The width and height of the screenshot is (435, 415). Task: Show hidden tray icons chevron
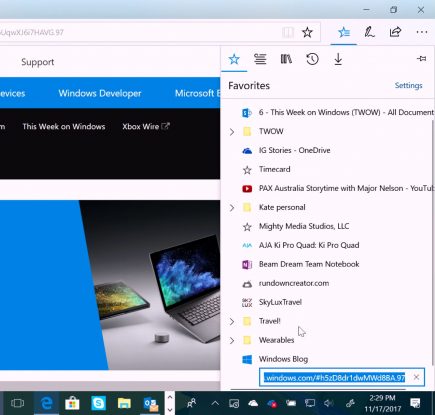tap(215, 403)
